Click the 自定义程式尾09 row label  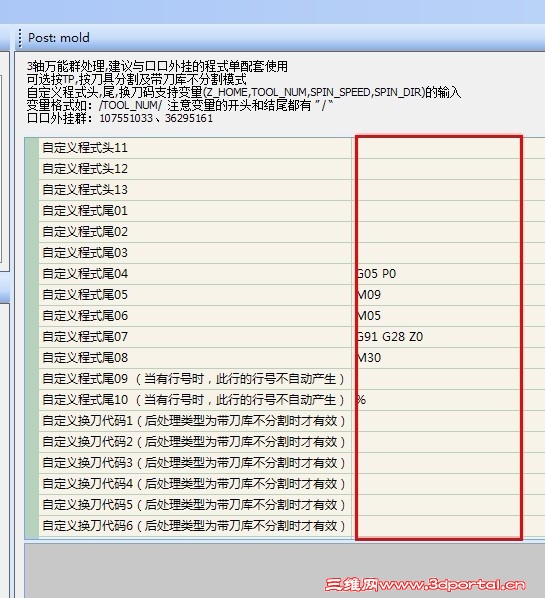point(195,379)
